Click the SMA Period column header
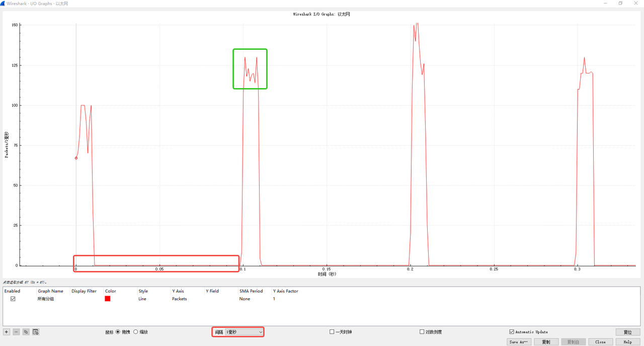The width and height of the screenshot is (644, 346). (251, 291)
